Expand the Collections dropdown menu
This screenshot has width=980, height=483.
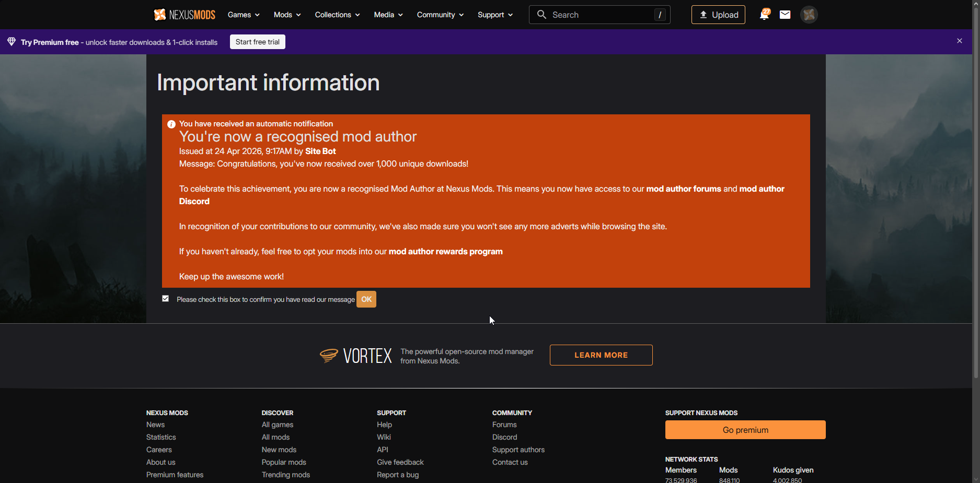coord(338,15)
